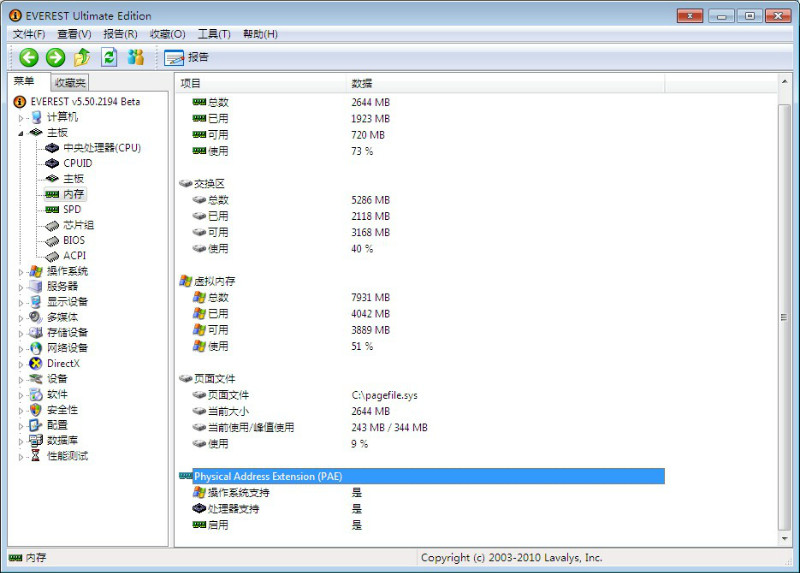Select the 处理器支持 row
The image size is (800, 573).
[x=233, y=509]
